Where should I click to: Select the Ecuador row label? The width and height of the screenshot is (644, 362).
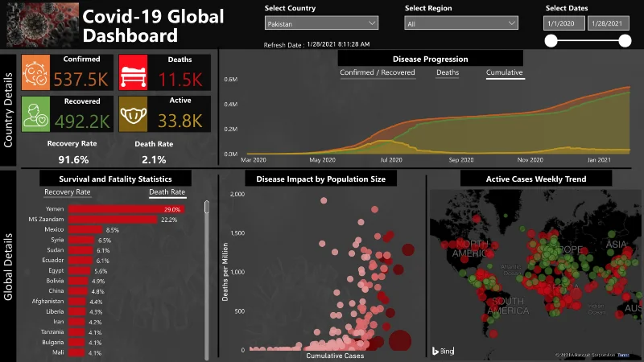52,260
